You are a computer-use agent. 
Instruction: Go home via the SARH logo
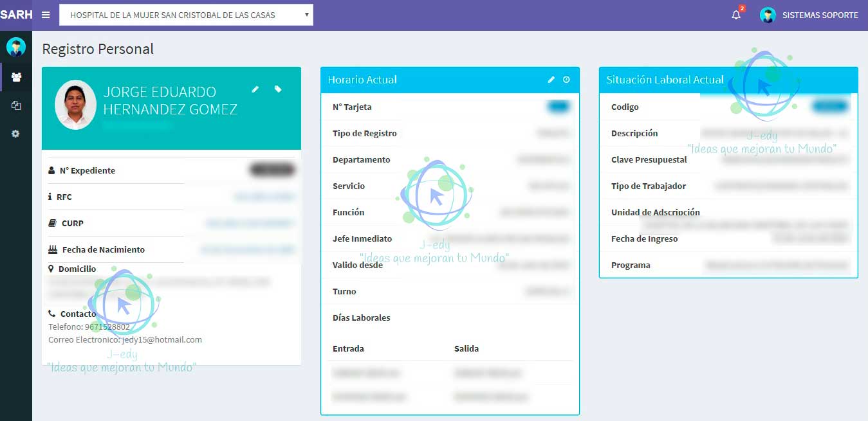point(16,15)
